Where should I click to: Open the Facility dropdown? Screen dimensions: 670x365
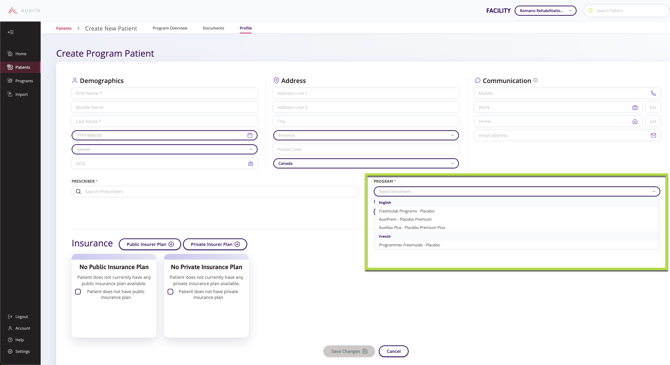(x=545, y=11)
